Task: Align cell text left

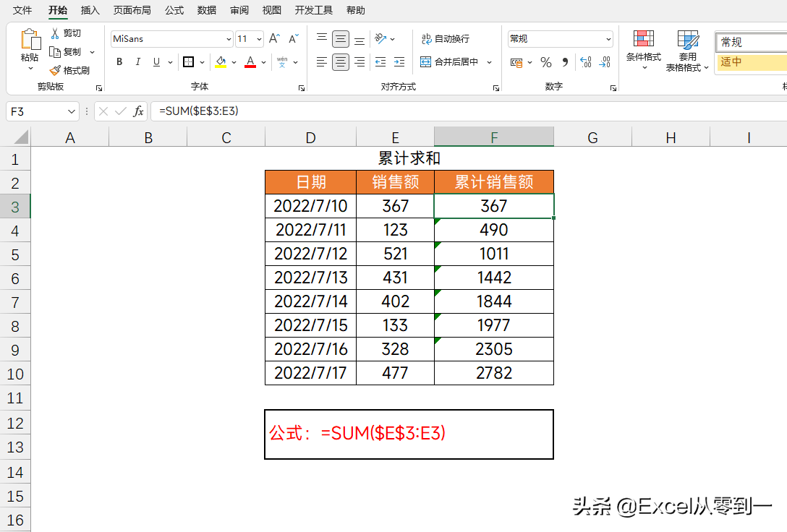Action: (x=322, y=61)
